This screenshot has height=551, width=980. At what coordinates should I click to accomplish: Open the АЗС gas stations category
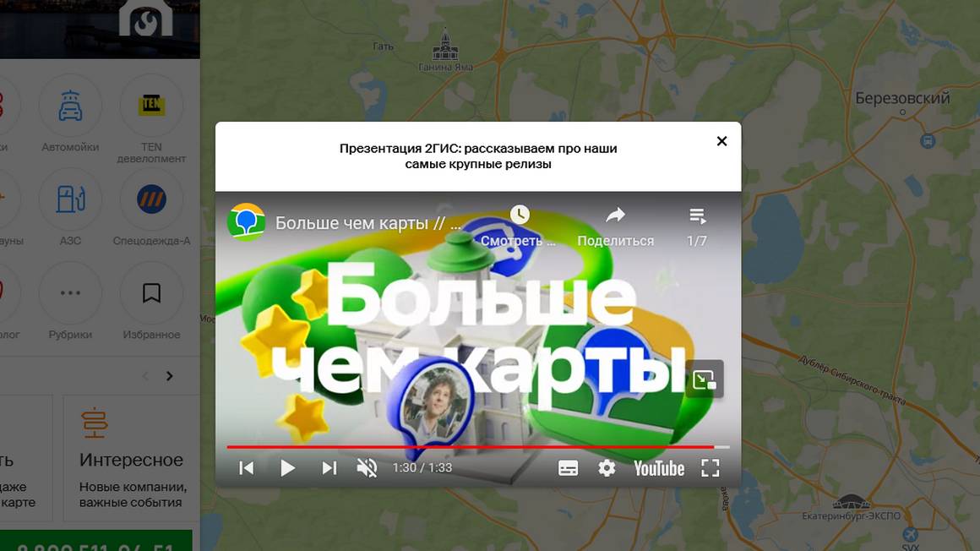70,200
